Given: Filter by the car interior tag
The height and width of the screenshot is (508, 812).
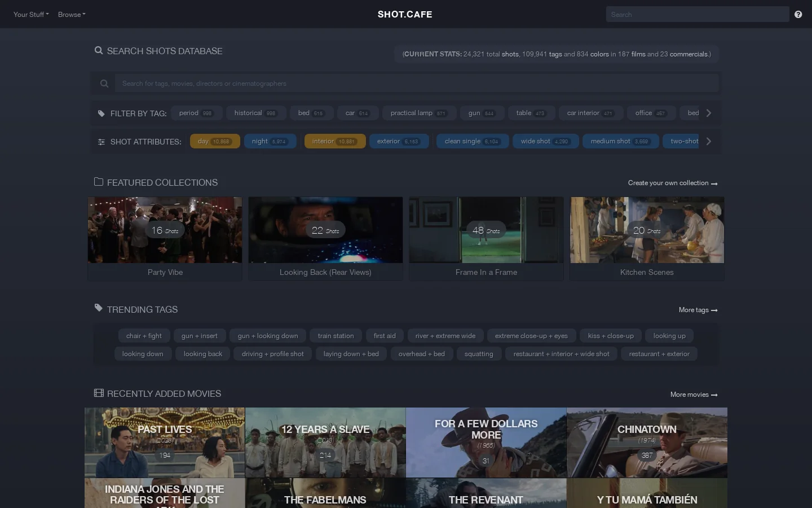Looking at the screenshot, I should pos(591,113).
